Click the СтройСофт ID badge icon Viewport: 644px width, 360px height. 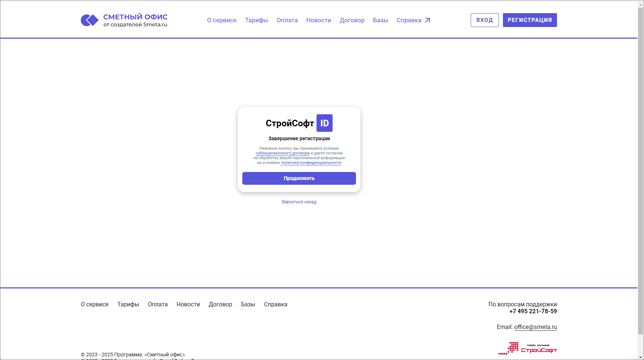tap(324, 123)
